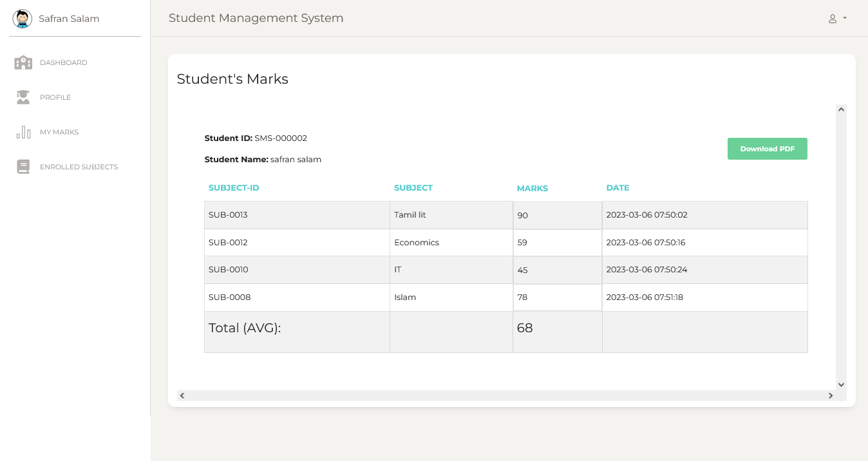868x461 pixels.
Task: Select the Economics subject row
Action: (451, 242)
